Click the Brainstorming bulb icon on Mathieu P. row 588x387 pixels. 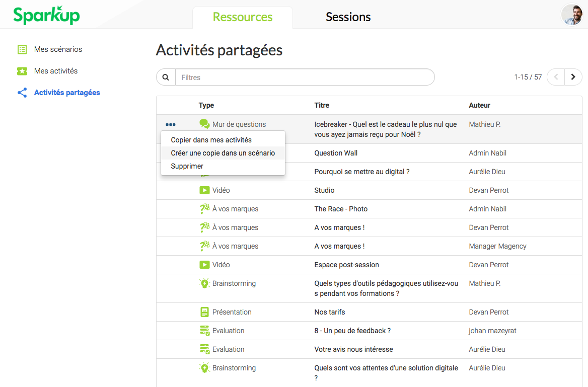point(204,283)
